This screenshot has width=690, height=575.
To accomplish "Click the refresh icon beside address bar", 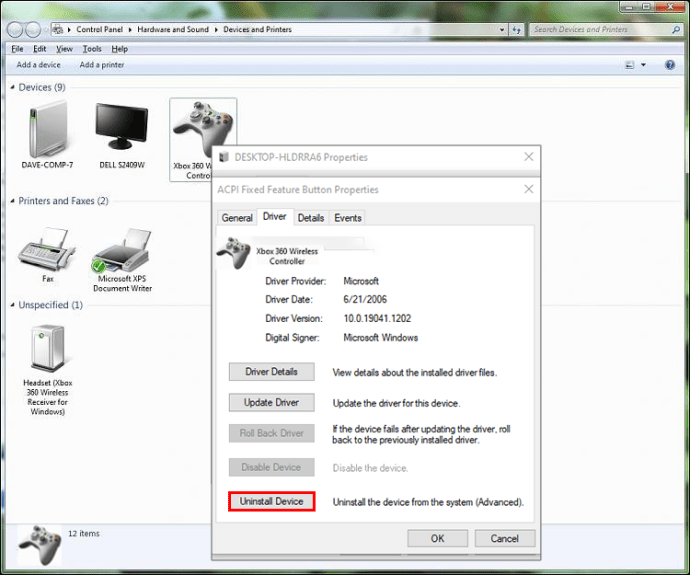I will point(517,30).
